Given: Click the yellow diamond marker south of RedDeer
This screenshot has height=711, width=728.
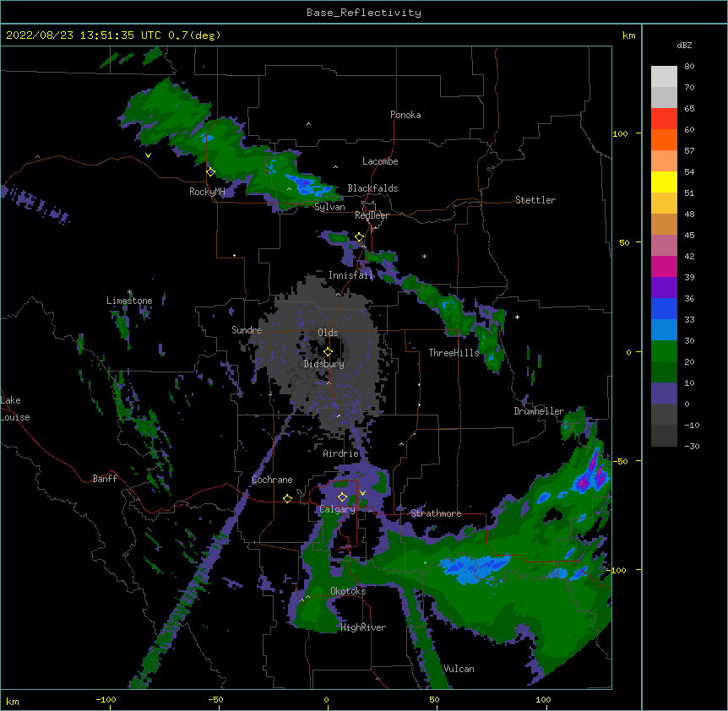Looking at the screenshot, I should (x=359, y=237).
